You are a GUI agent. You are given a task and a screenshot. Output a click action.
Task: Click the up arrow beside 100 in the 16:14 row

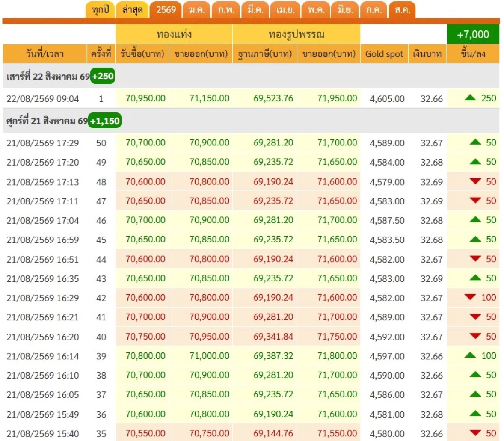click(470, 356)
